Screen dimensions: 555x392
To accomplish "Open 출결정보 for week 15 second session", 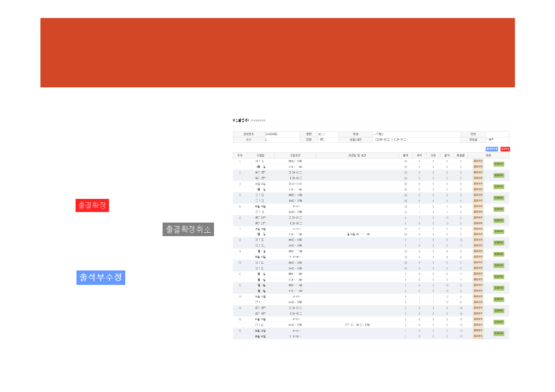I will pyautogui.click(x=478, y=325).
